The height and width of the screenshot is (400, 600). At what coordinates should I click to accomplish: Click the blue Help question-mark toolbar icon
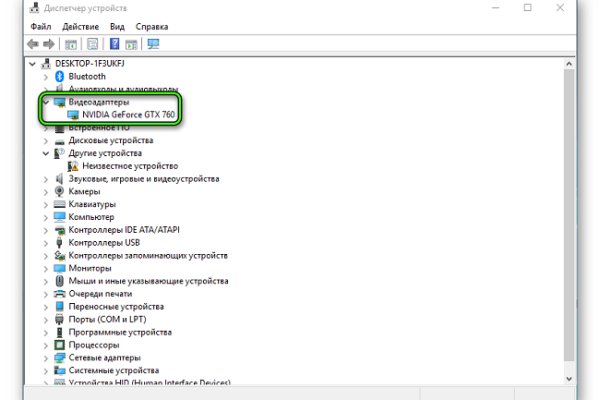114,44
